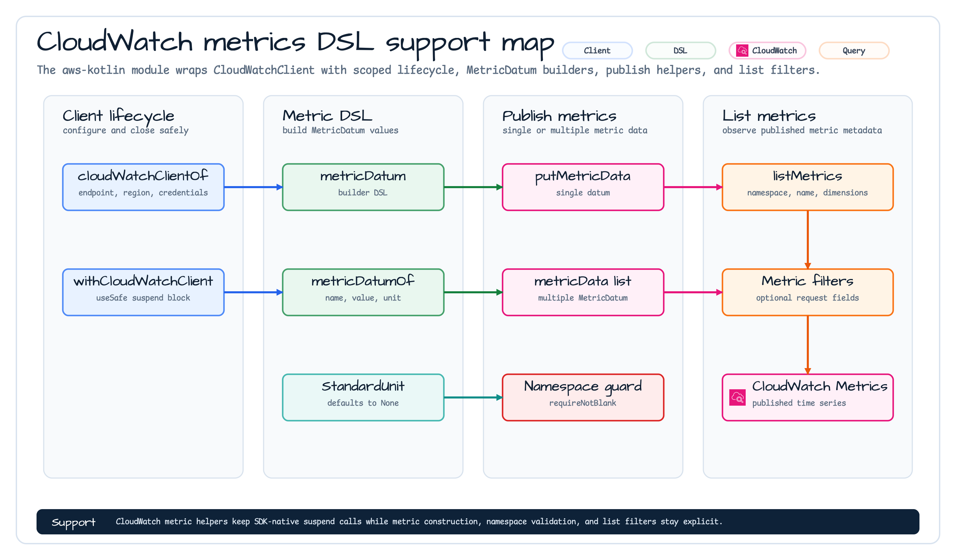The width and height of the screenshot is (956, 560).
Task: Click 'useSafe suspend block' text
Action: click(143, 298)
